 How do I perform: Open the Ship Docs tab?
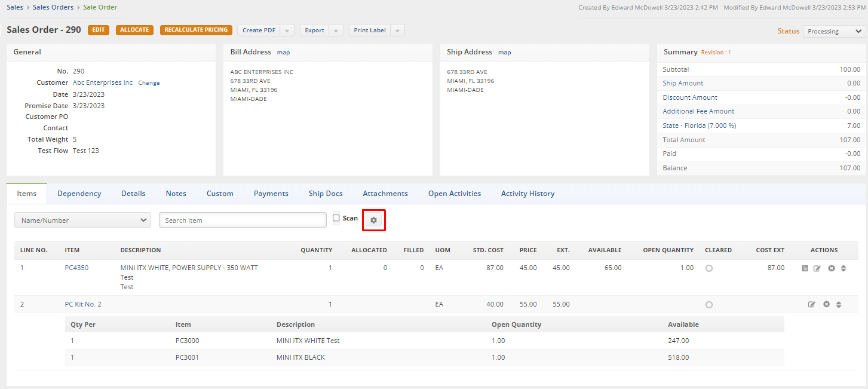[326, 194]
